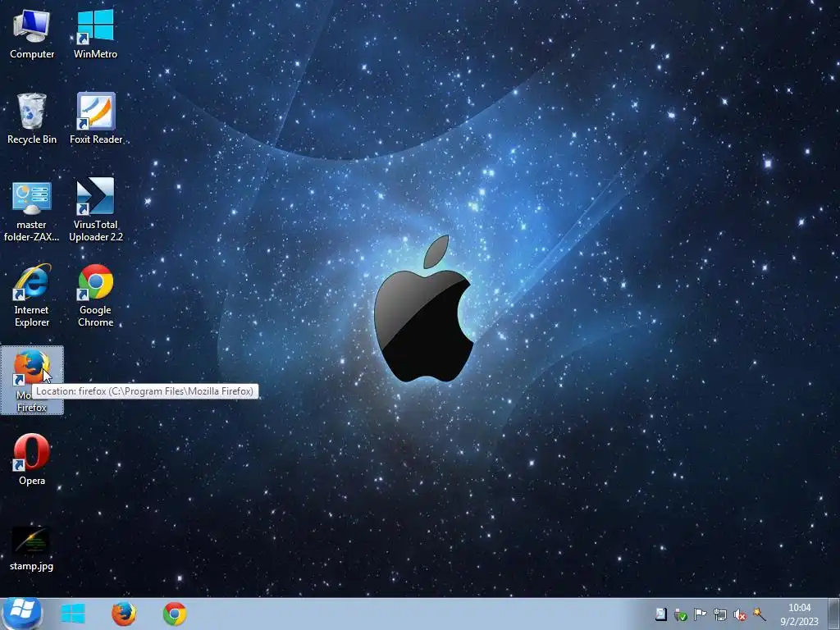Launch WinMetro from the taskbar

point(73,614)
